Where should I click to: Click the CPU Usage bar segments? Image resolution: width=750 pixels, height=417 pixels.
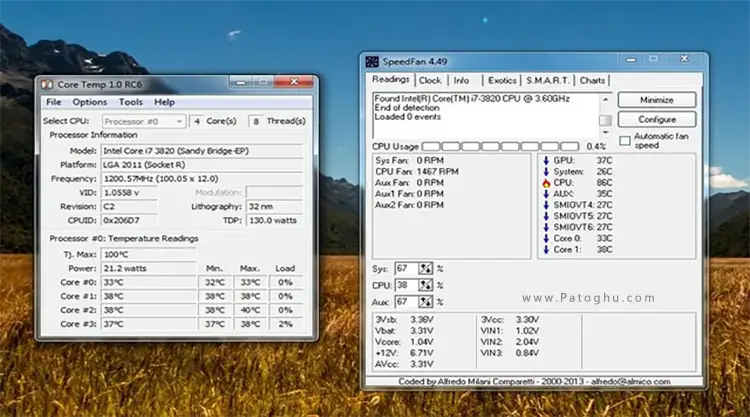pos(500,146)
